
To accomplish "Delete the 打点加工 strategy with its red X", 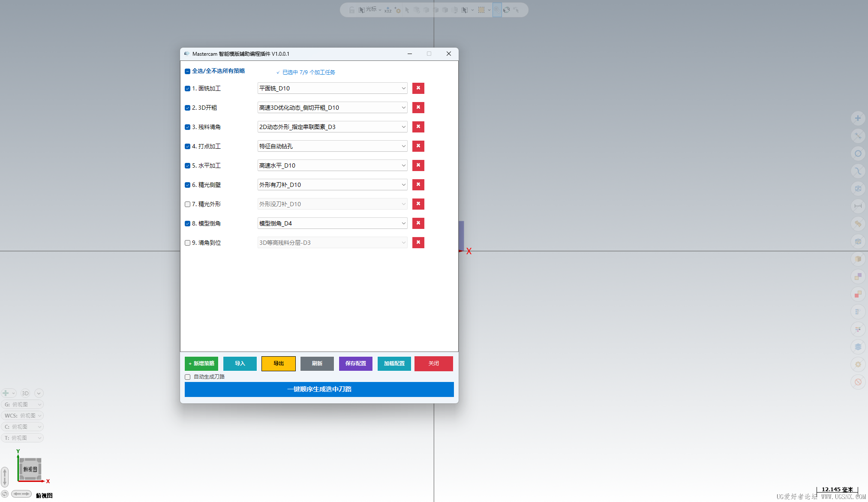I will click(x=418, y=146).
